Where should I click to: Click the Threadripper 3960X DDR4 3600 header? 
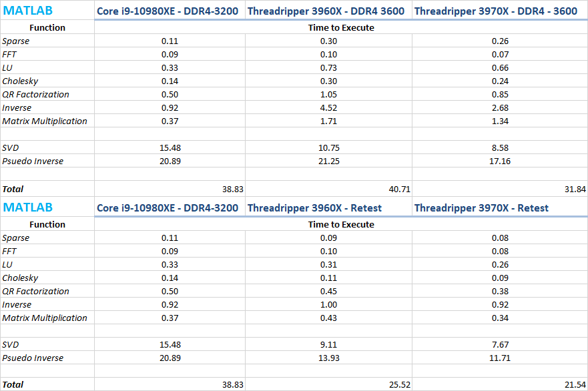point(328,11)
